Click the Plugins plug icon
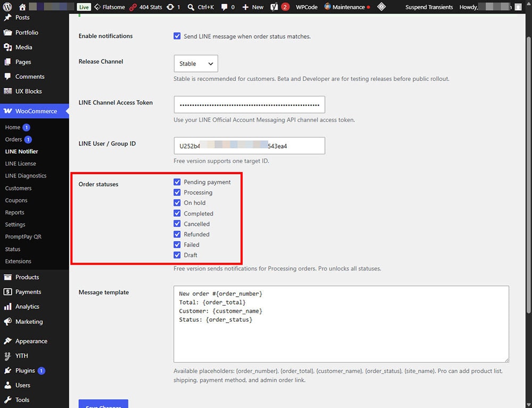This screenshot has height=408, width=532. 7,370
